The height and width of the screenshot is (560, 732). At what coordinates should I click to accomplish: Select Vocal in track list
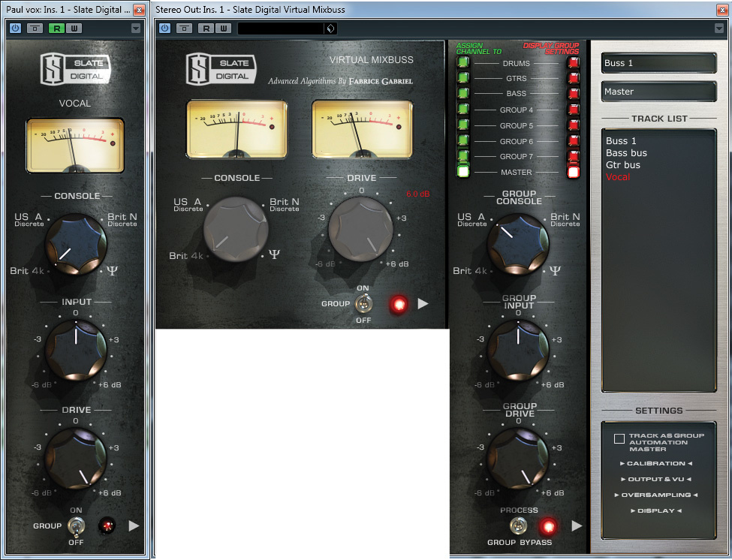(x=618, y=177)
